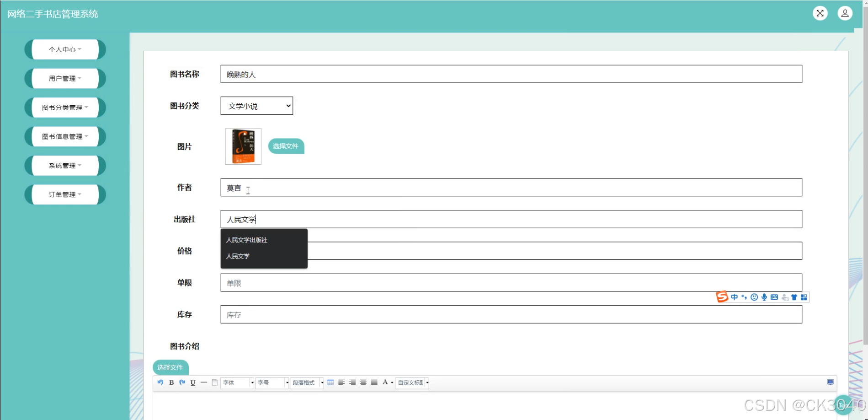
Task: Justify text in editor toolbar
Action: 374,382
